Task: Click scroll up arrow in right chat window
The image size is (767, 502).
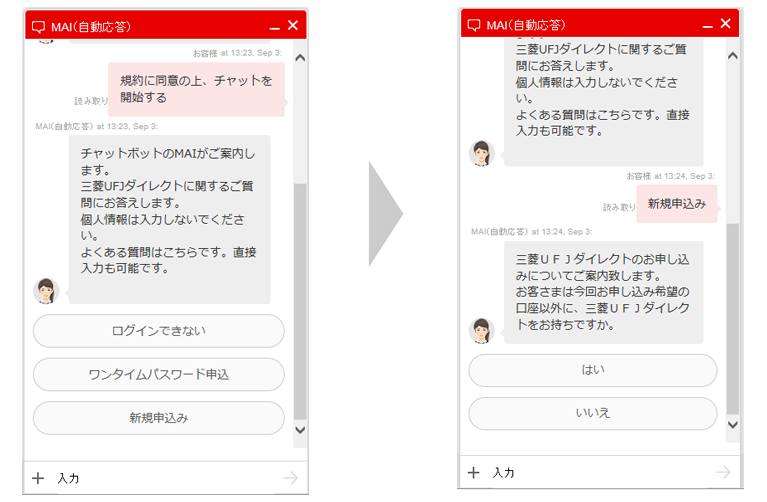Action: coord(733,56)
